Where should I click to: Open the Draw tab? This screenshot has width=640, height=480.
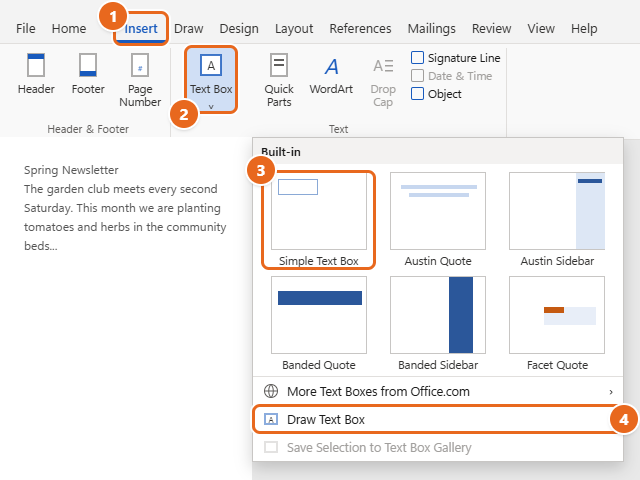189,29
